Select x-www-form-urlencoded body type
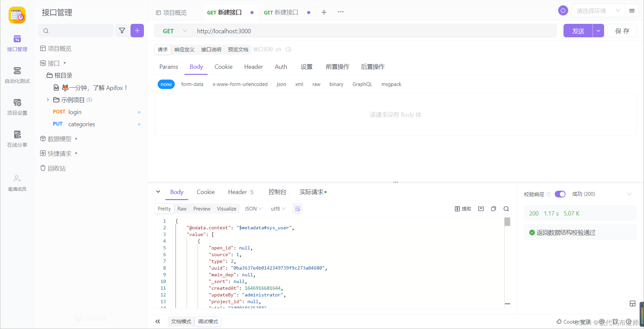 240,84
